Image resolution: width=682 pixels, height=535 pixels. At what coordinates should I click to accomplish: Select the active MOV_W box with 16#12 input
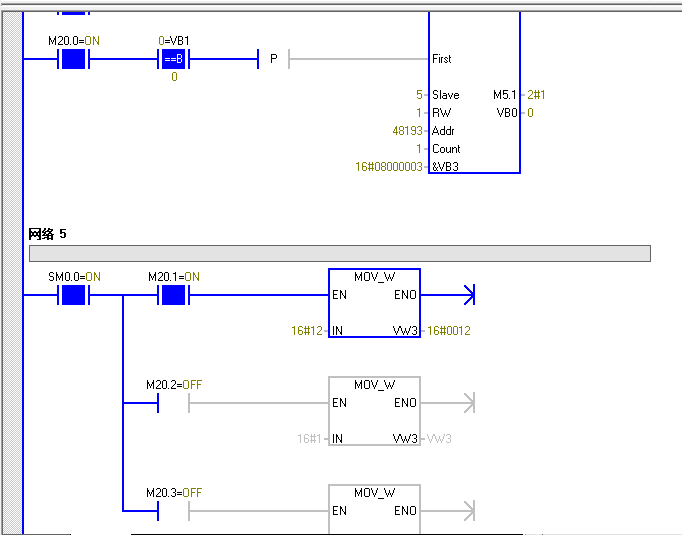pyautogui.click(x=374, y=303)
